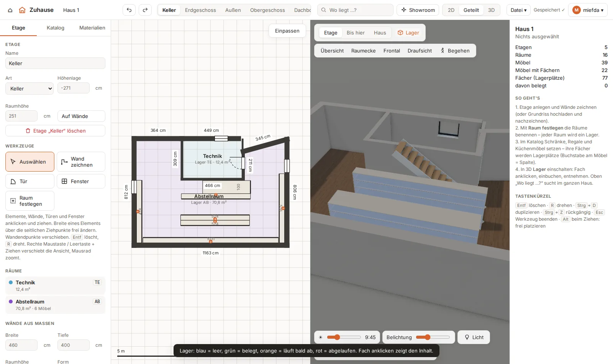Click the Einpassen button
The width and height of the screenshot is (613, 364).
click(x=287, y=31)
